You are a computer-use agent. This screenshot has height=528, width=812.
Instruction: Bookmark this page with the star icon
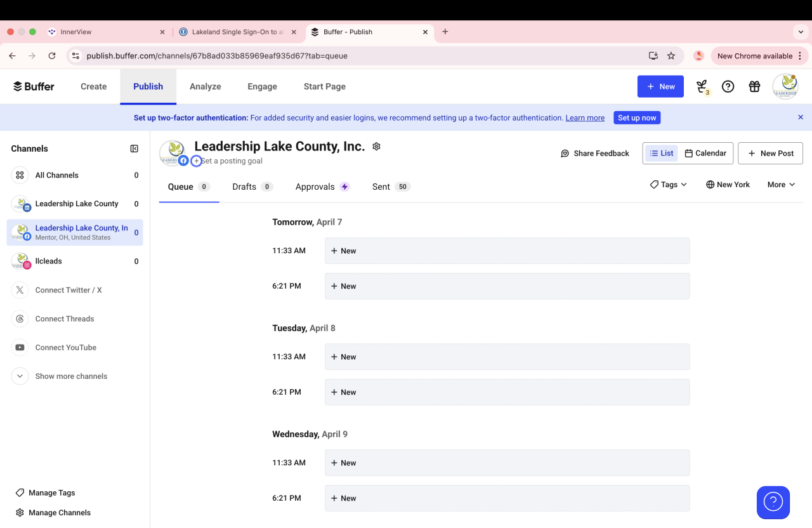[671, 56]
